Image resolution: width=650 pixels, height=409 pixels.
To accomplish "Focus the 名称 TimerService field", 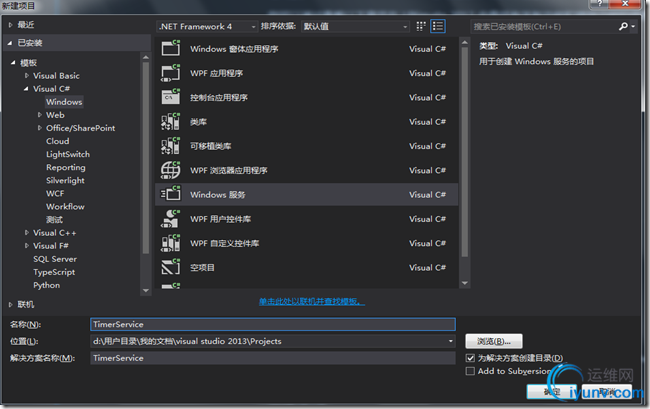I will coord(273,324).
